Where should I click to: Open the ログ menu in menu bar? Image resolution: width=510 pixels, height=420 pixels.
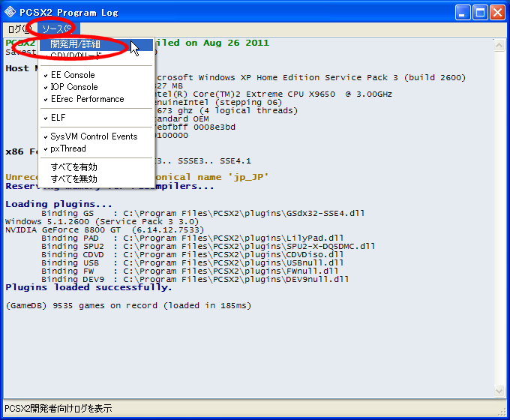point(19,29)
